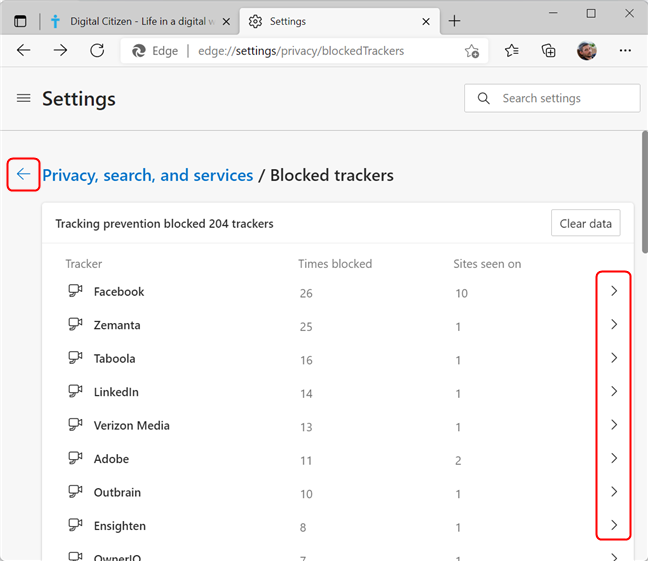648x561 pixels.
Task: Click the blue back arrow to Privacy settings
Action: click(x=24, y=174)
